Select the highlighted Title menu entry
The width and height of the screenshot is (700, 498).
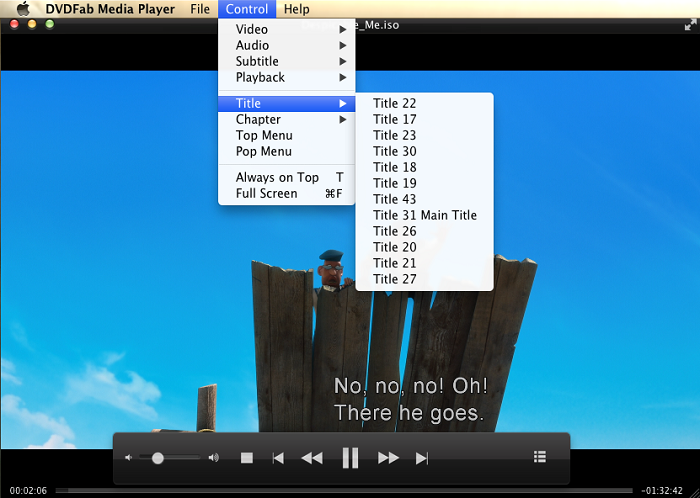coord(287,104)
